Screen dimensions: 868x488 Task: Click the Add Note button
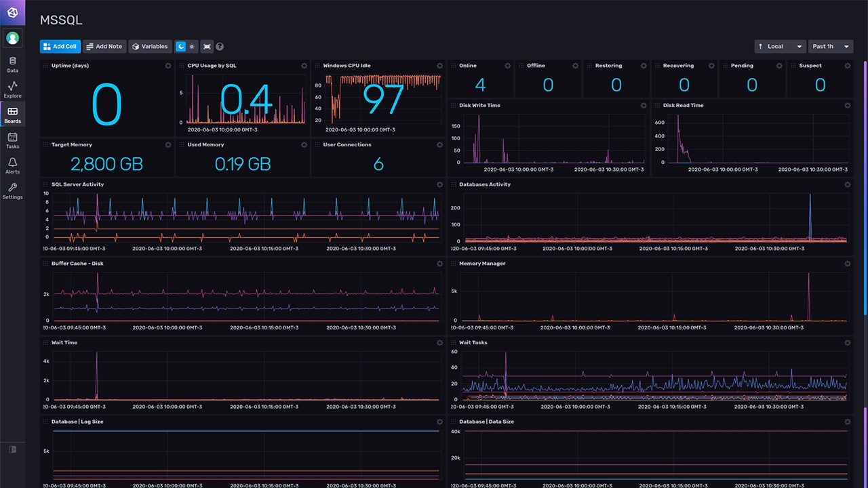[104, 47]
